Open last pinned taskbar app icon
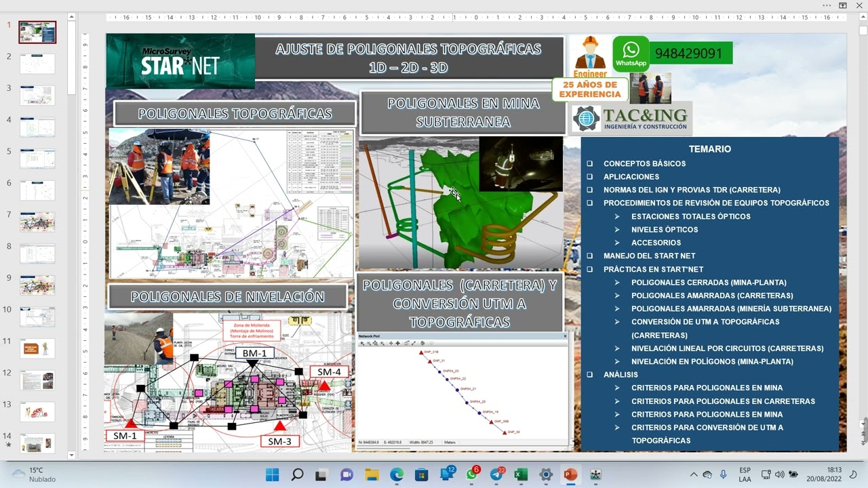Image resolution: width=868 pixels, height=488 pixels. coord(595,474)
